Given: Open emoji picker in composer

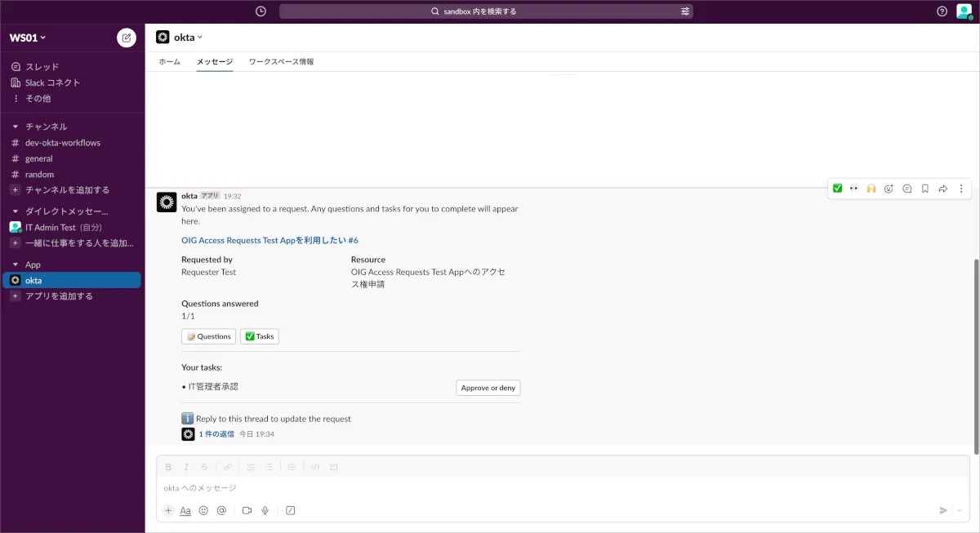Looking at the screenshot, I should click(203, 510).
